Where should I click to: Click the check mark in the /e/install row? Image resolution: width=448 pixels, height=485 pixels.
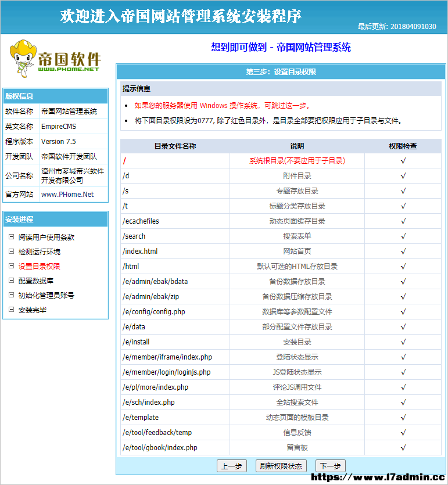[403, 342]
